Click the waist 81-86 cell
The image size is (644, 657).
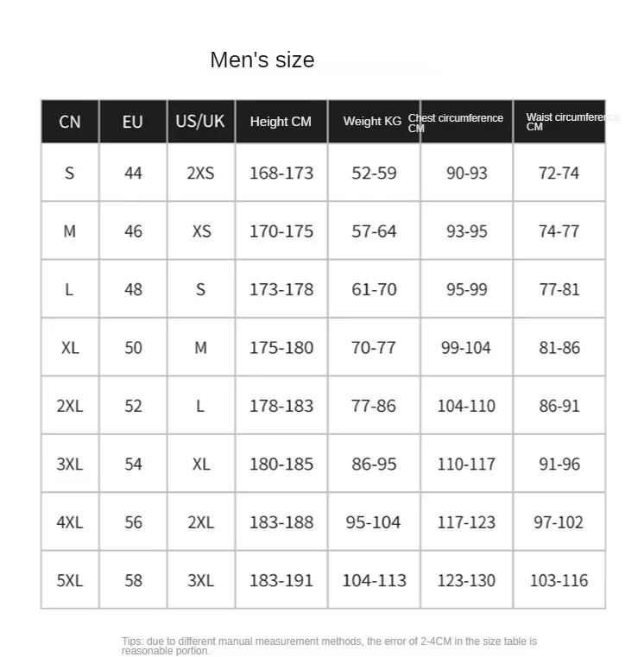point(559,348)
